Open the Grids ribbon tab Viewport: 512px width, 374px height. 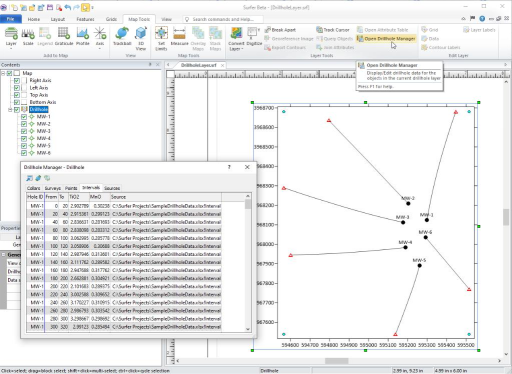[111, 19]
